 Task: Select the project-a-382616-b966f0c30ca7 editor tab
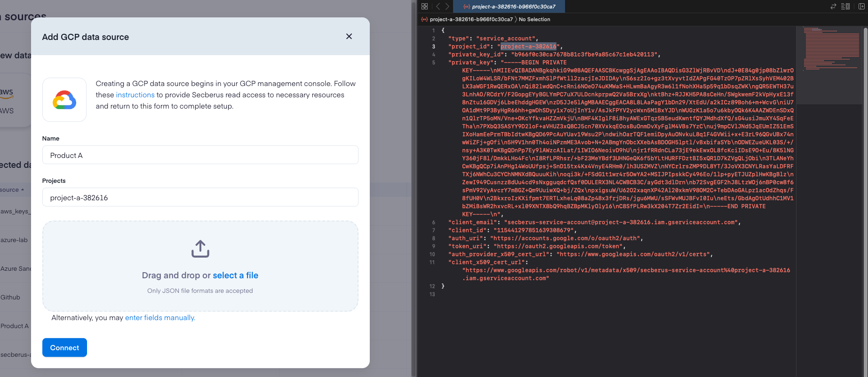pos(509,7)
